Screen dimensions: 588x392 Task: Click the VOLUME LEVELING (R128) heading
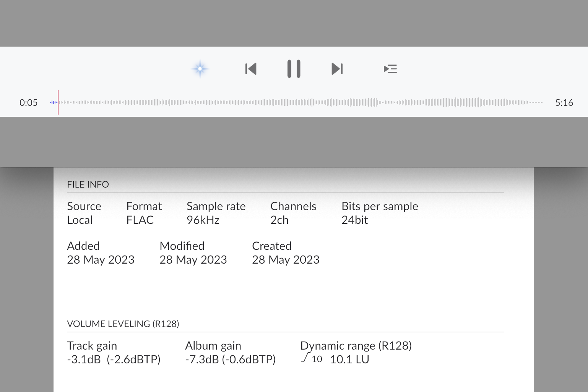[123, 324]
